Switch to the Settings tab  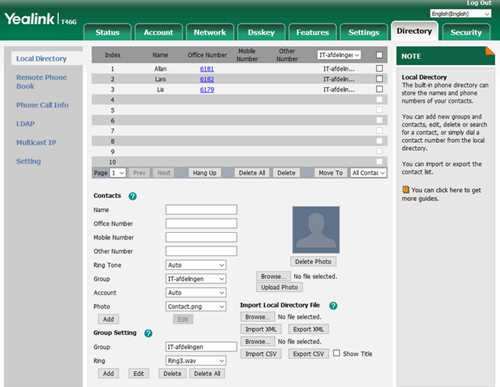[x=364, y=32]
